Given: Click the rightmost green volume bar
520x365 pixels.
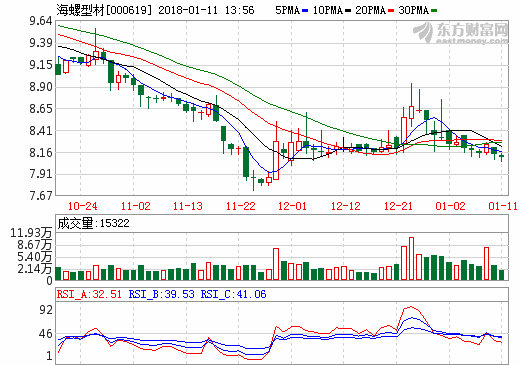Looking at the screenshot, I should click(x=501, y=275).
